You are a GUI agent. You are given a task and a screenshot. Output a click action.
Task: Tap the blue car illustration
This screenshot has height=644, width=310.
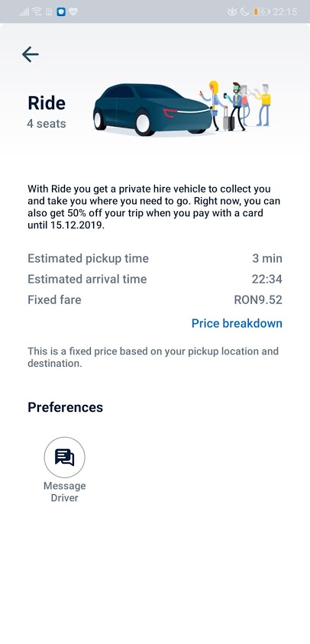pos(153,109)
